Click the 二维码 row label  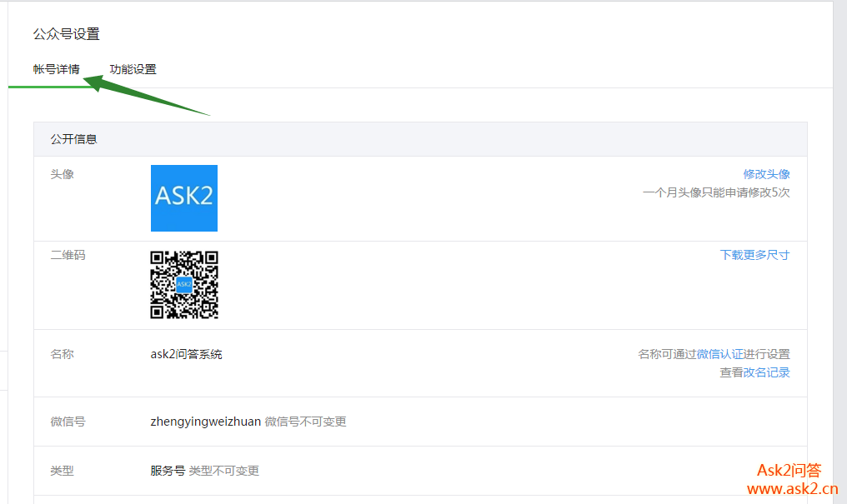(x=68, y=255)
